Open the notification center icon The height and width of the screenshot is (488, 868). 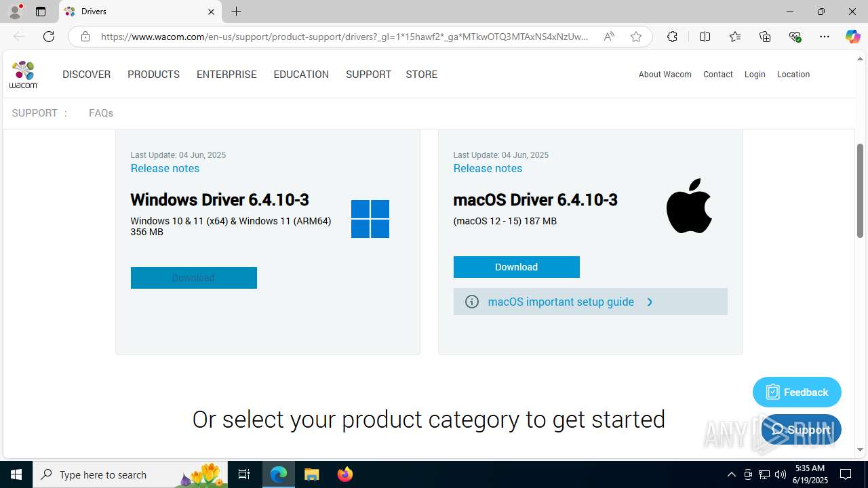(846, 474)
